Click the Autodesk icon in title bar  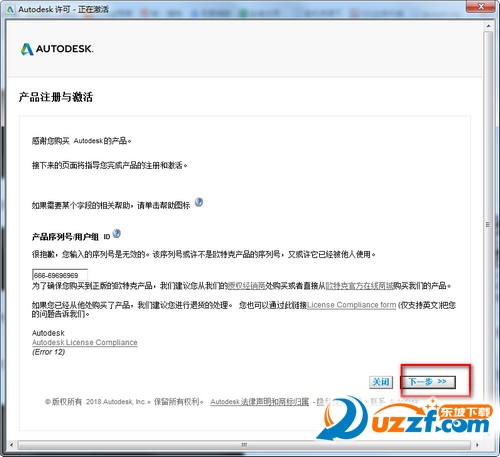point(10,9)
